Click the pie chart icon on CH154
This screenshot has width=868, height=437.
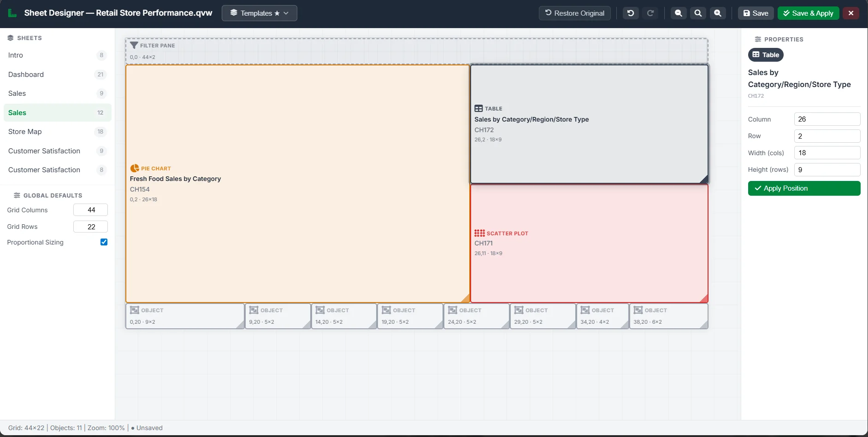point(135,168)
